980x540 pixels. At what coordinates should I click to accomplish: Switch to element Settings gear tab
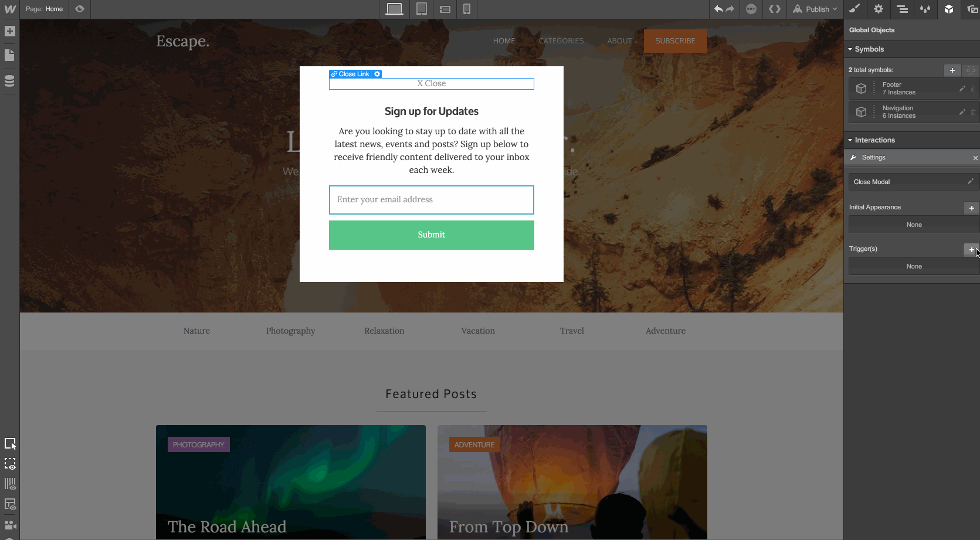point(879,9)
